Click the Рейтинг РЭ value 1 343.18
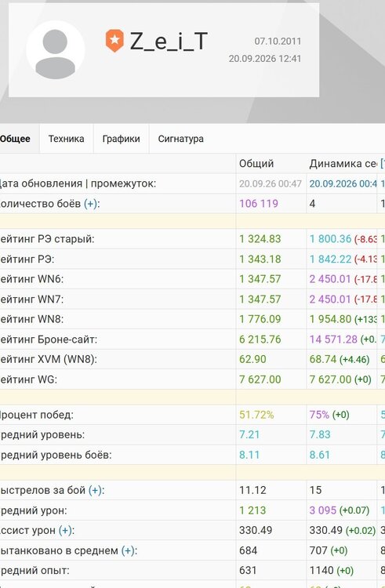This screenshot has width=385, height=588. 260,260
